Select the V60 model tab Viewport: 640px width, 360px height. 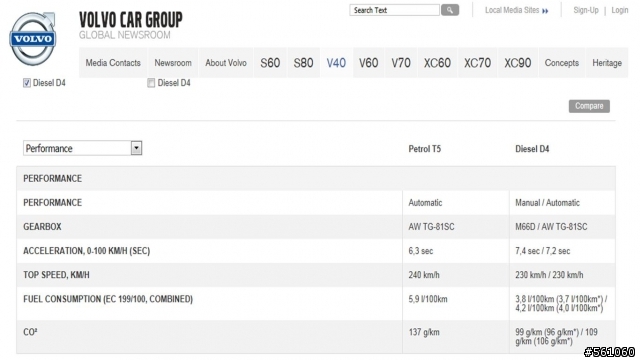[369, 63]
